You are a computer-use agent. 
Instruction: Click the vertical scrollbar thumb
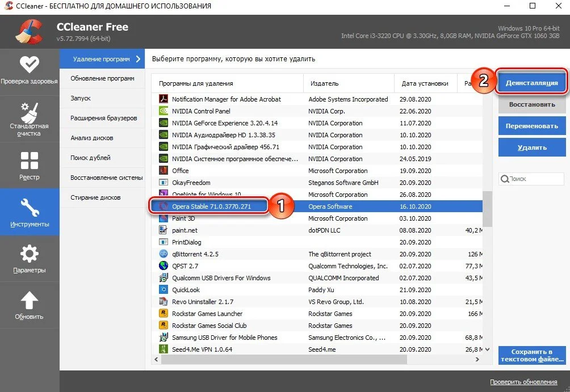[488, 209]
